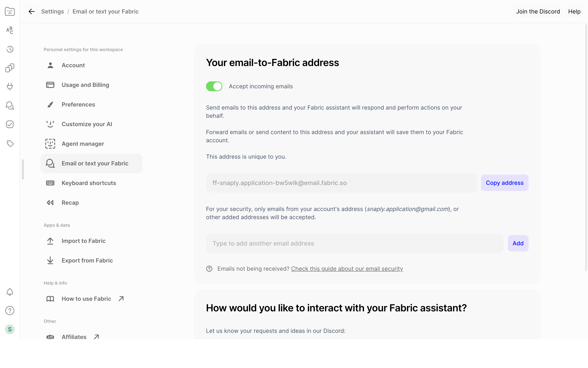Open the green S profile avatar
Image resolution: width=588 pixels, height=368 pixels.
click(x=10, y=329)
